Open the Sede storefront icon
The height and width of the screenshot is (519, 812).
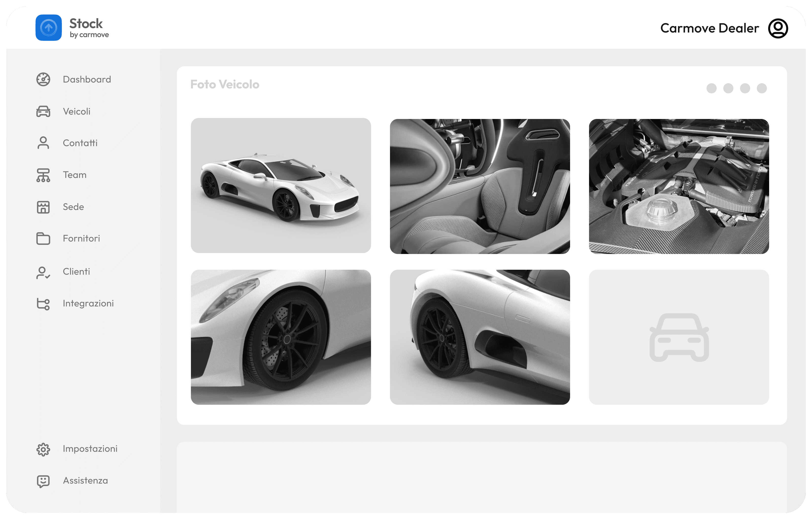pos(43,207)
